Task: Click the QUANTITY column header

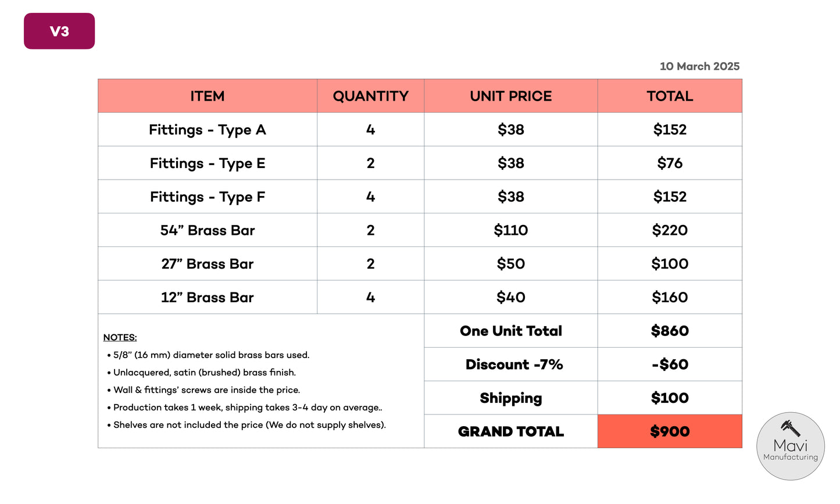Action: click(x=371, y=96)
